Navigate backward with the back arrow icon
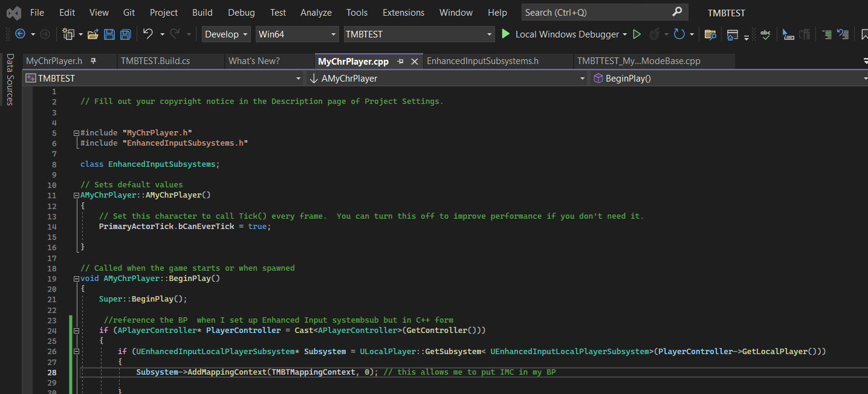The width and height of the screenshot is (868, 394). point(20,34)
